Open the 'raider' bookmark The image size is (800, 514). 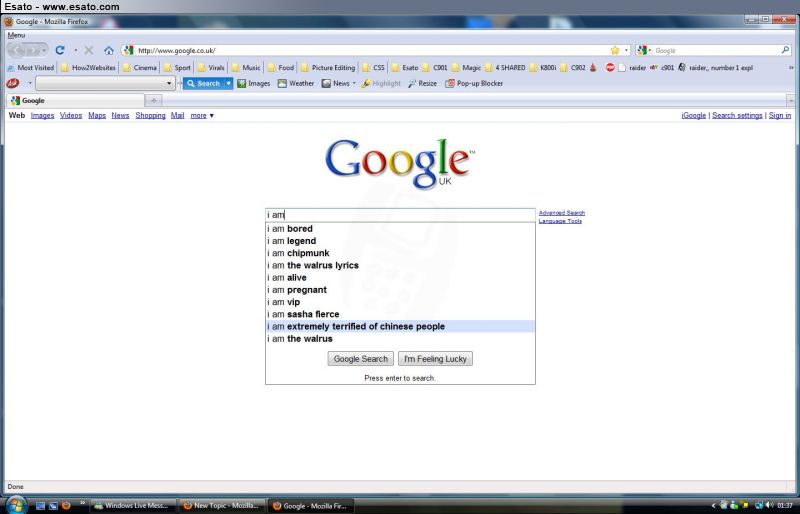tap(632, 67)
